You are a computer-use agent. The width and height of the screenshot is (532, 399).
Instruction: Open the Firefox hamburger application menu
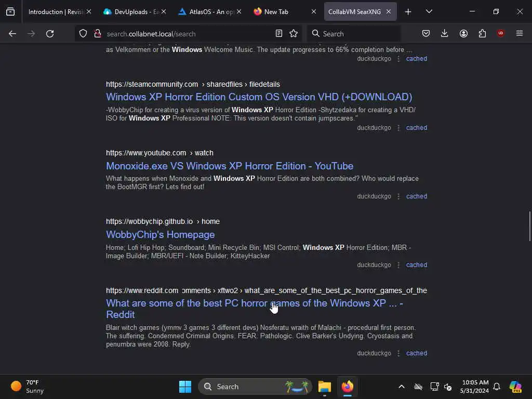point(520,34)
